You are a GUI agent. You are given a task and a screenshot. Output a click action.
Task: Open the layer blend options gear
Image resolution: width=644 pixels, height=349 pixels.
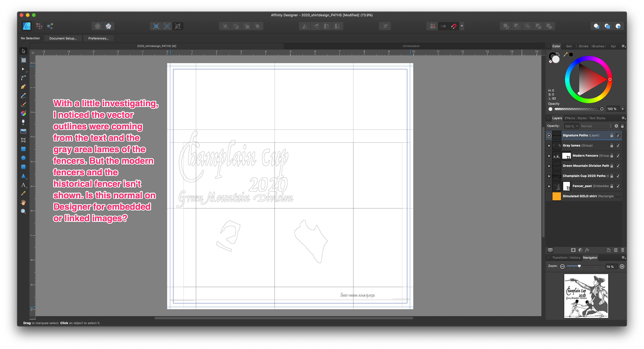pos(616,126)
